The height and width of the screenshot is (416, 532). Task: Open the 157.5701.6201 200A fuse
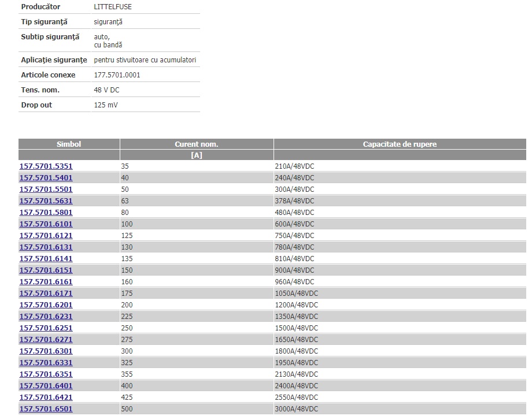46,305
